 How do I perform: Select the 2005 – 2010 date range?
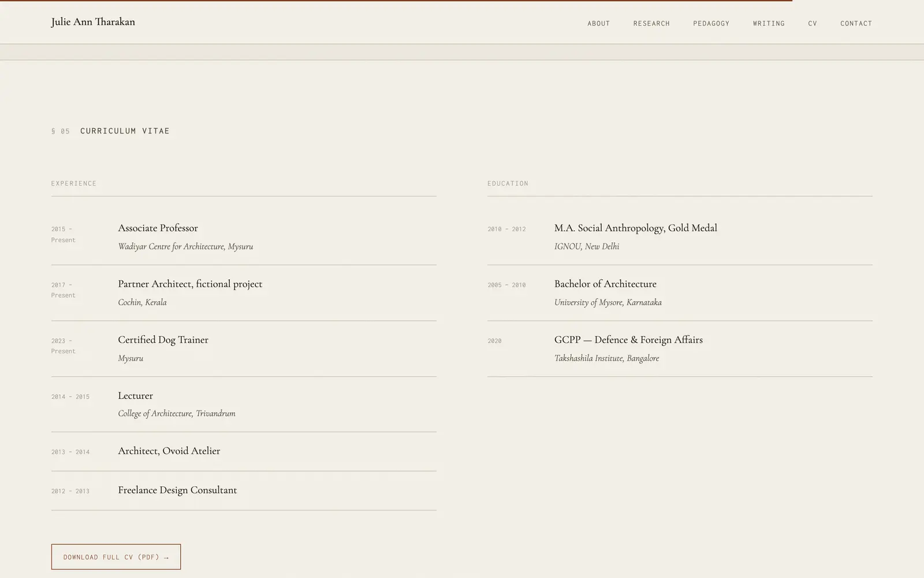pyautogui.click(x=506, y=285)
